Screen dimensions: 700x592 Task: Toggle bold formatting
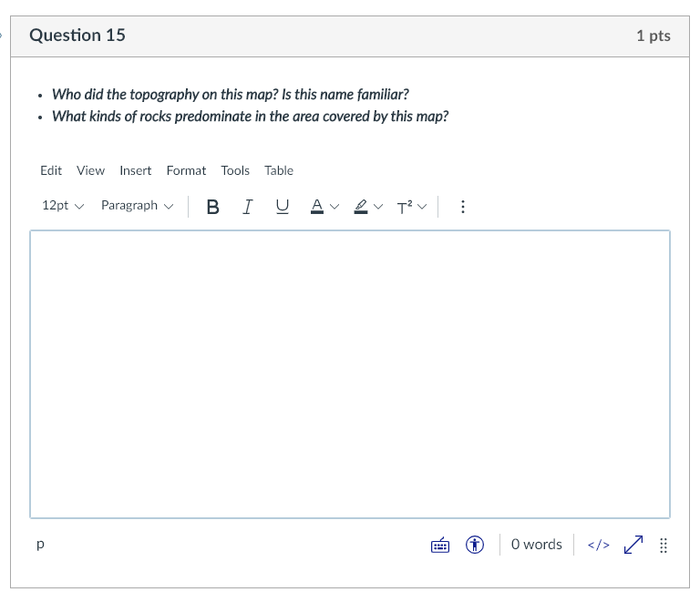pyautogui.click(x=213, y=207)
